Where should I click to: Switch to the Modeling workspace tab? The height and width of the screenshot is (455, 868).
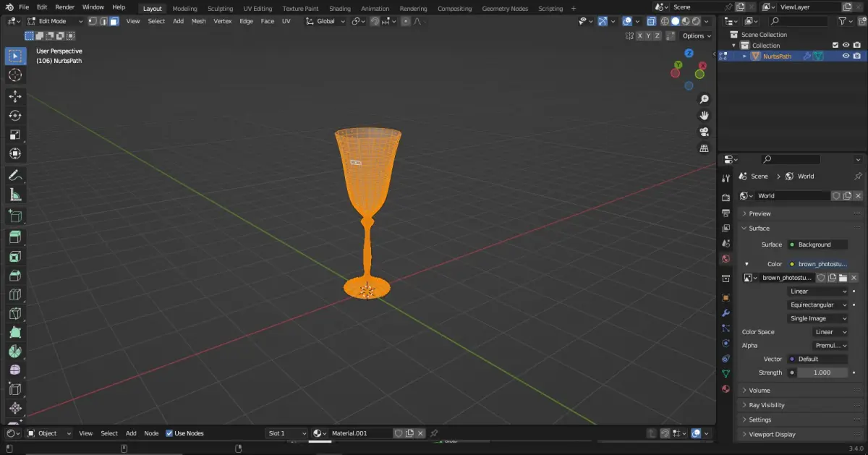tap(184, 9)
